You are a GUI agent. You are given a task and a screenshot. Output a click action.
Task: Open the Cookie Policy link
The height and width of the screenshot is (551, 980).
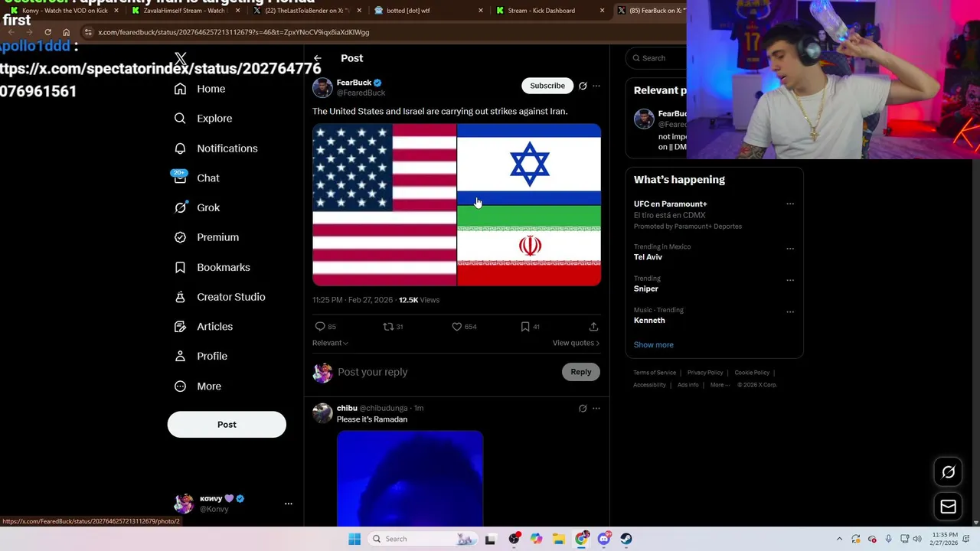(x=752, y=373)
